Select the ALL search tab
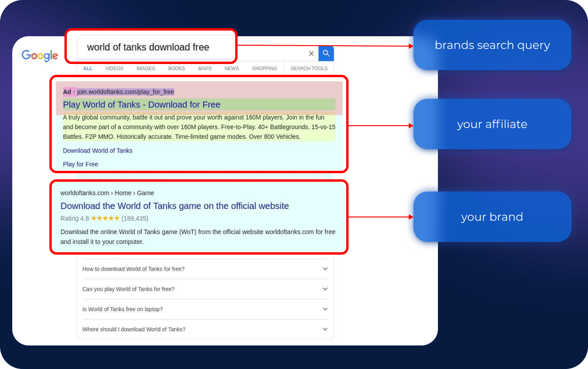 click(87, 68)
